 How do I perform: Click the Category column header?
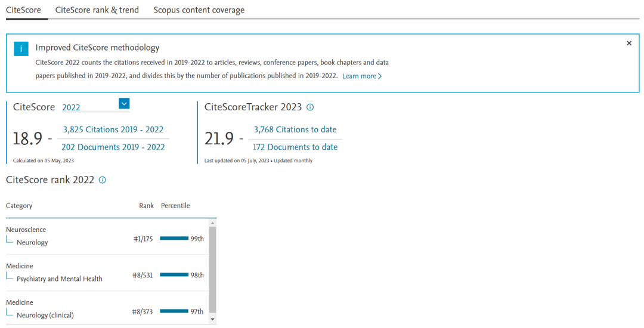[19, 206]
